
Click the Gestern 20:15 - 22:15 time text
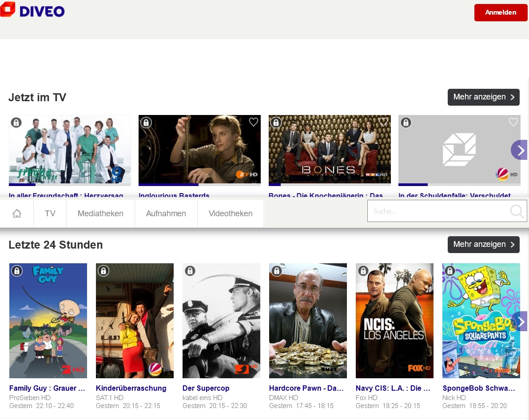point(128,406)
